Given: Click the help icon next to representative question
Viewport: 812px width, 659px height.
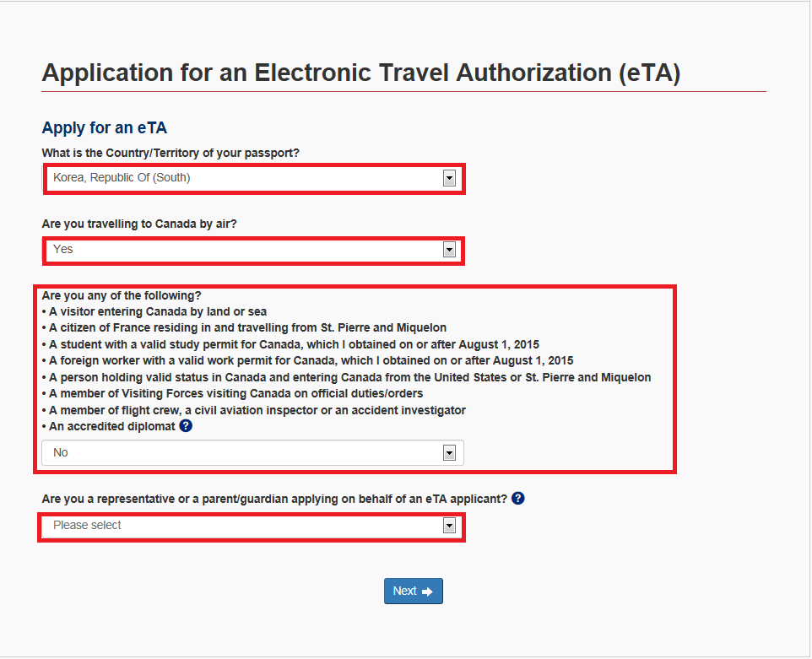Looking at the screenshot, I should point(518,498).
